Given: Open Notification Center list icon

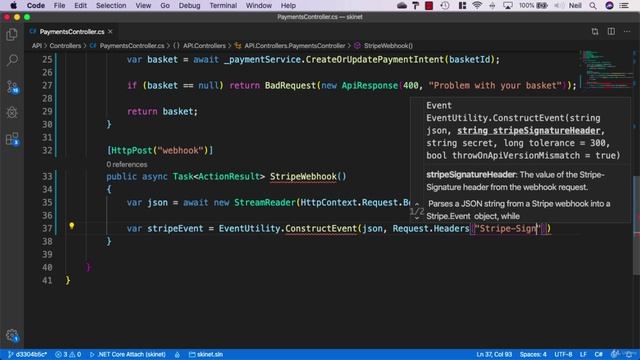Looking at the screenshot, I should [624, 6].
